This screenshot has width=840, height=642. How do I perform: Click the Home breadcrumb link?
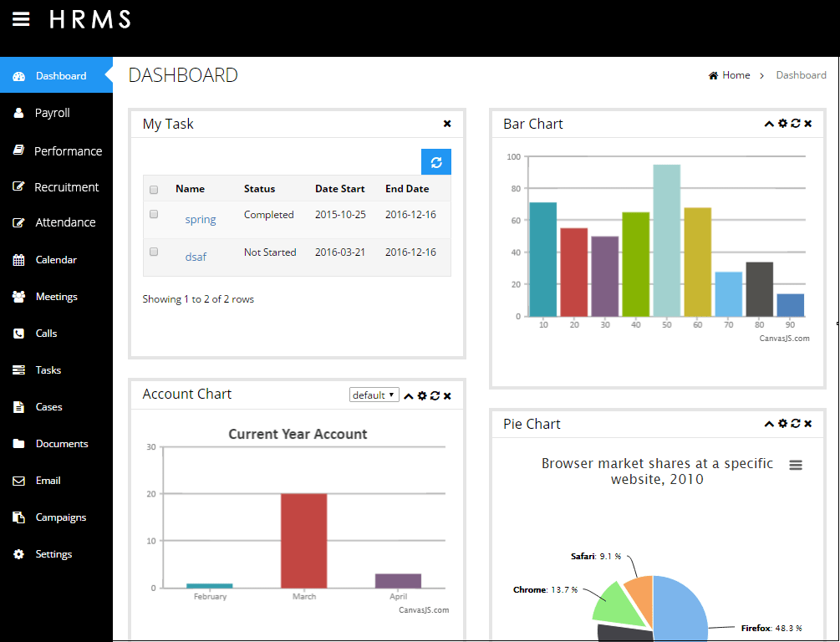tap(736, 75)
